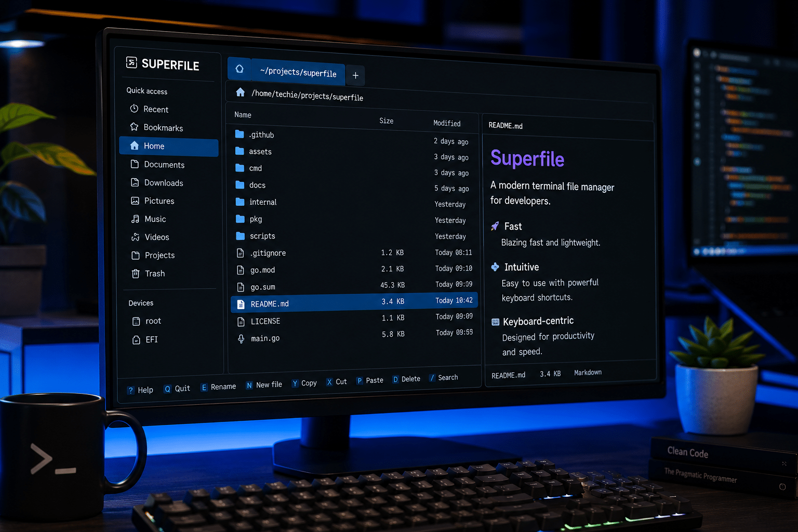Sort files by the Modified column header
798x532 pixels.
point(447,123)
